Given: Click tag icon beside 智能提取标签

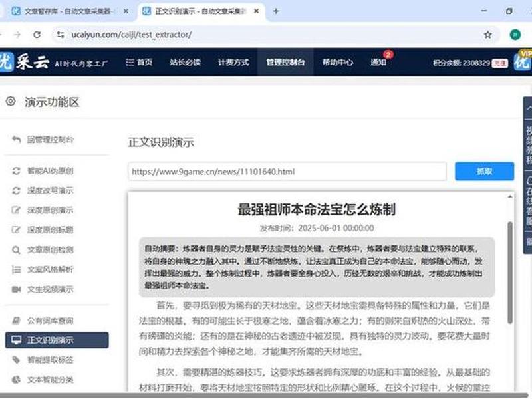Looking at the screenshot, I should (16, 360).
